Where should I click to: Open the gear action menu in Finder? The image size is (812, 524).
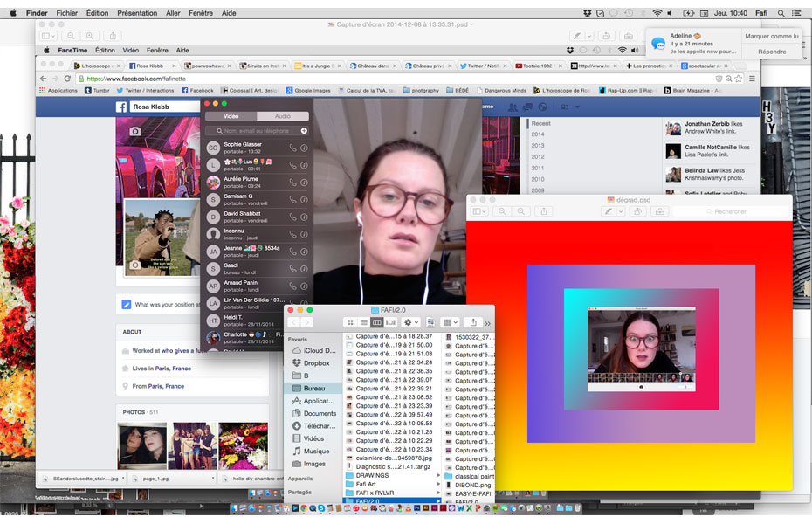410,322
